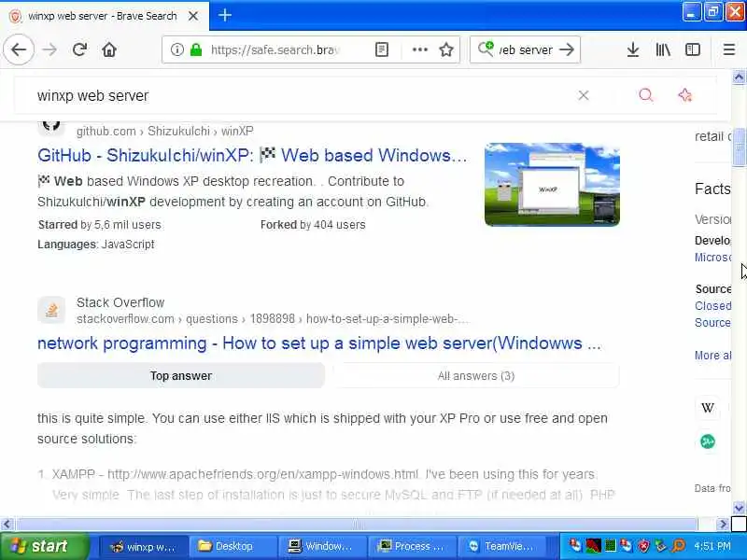Click the search engine magnifier icon

coord(486,49)
